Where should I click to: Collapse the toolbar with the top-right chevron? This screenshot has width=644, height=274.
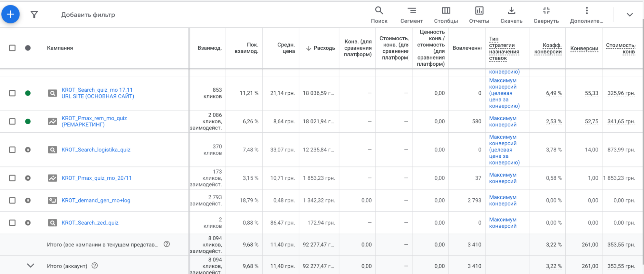630,15
